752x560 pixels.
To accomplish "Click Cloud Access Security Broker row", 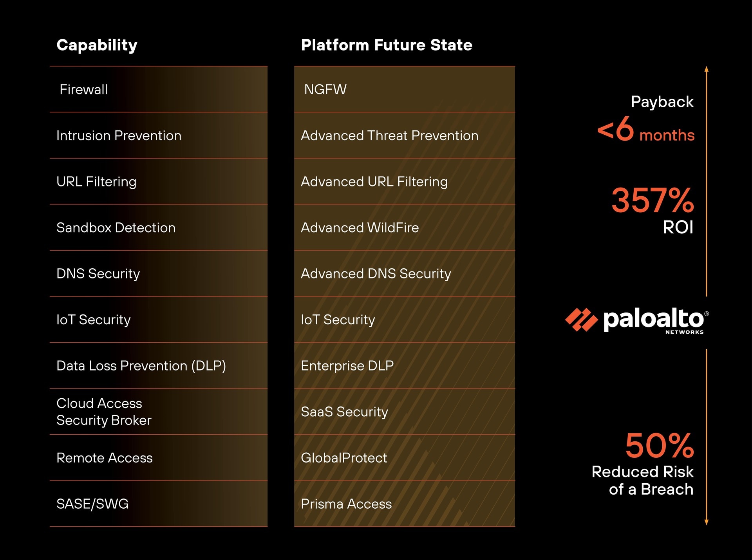I will (x=104, y=412).
